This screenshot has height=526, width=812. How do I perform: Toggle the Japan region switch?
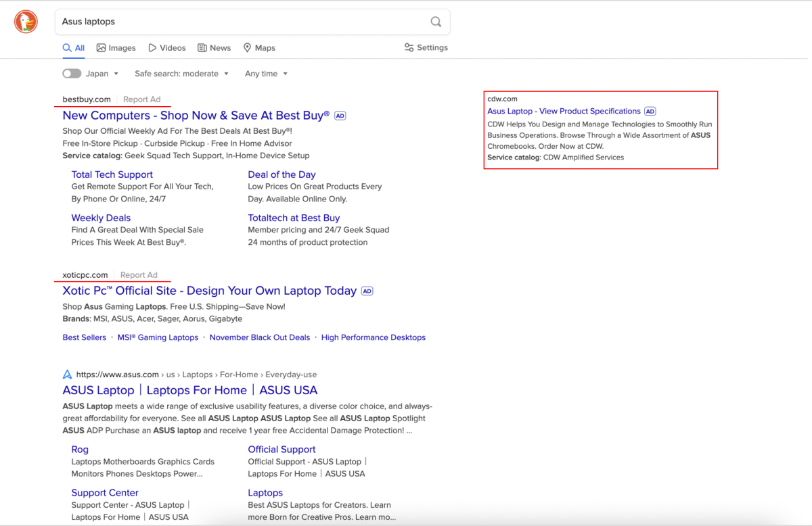[72, 74]
